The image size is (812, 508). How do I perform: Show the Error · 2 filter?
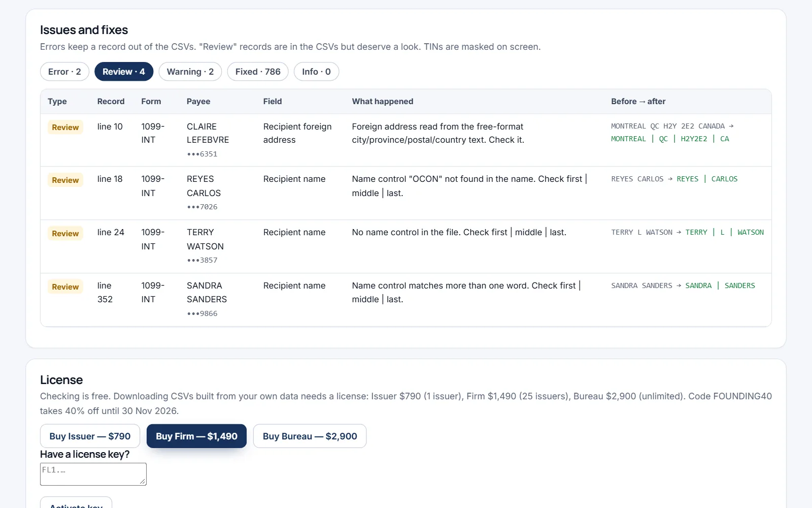click(x=64, y=72)
